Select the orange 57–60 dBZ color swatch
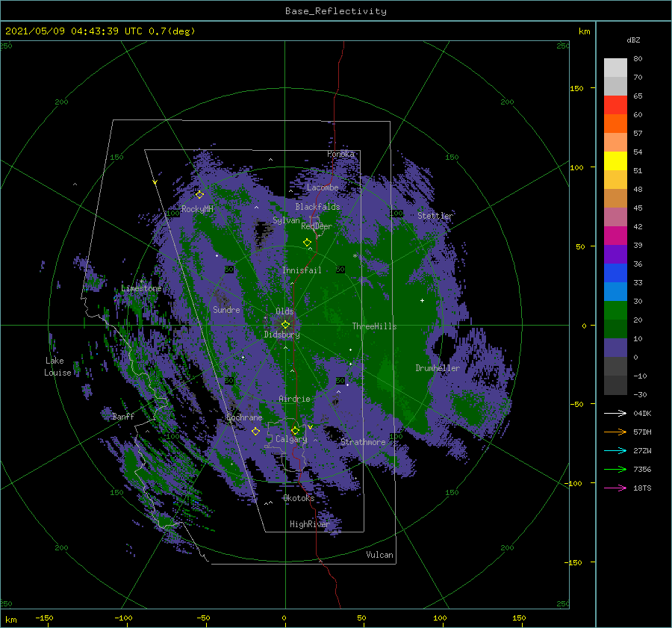Image resolution: width=672 pixels, height=628 pixels. pos(615,124)
